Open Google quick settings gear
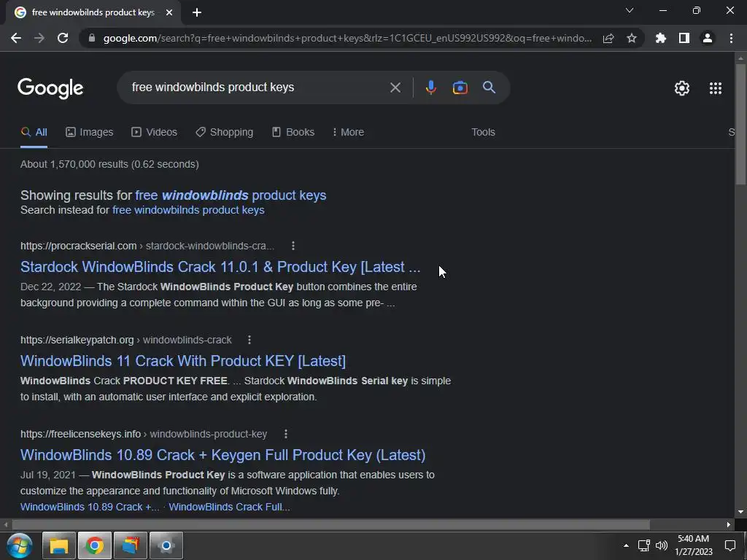Viewport: 747px width, 560px height. (x=682, y=88)
